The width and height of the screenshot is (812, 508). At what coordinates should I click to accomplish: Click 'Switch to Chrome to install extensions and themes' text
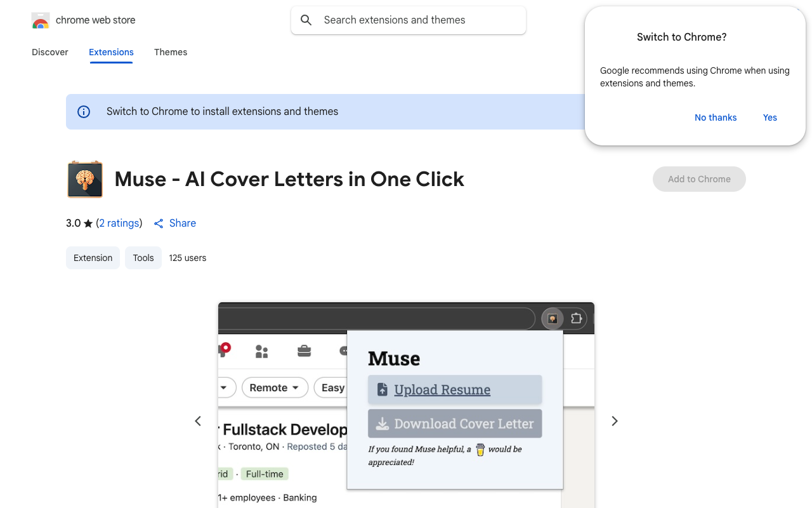click(x=222, y=112)
